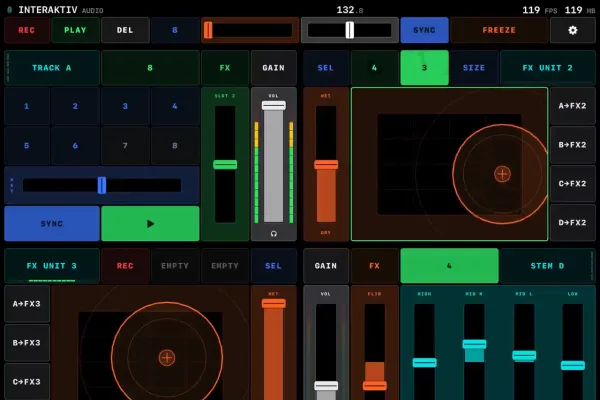Open settings with the gear icon
Viewport: 600px width, 400px height.
(572, 30)
